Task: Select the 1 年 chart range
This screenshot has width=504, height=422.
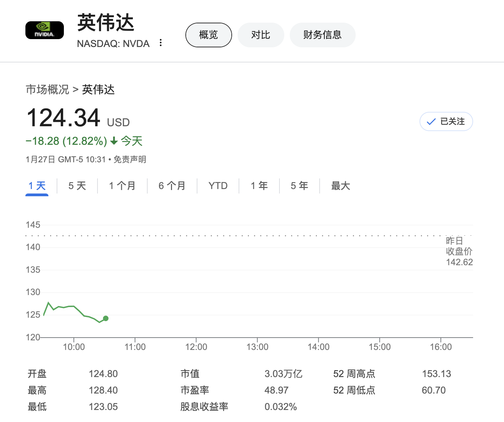Action: [259, 186]
